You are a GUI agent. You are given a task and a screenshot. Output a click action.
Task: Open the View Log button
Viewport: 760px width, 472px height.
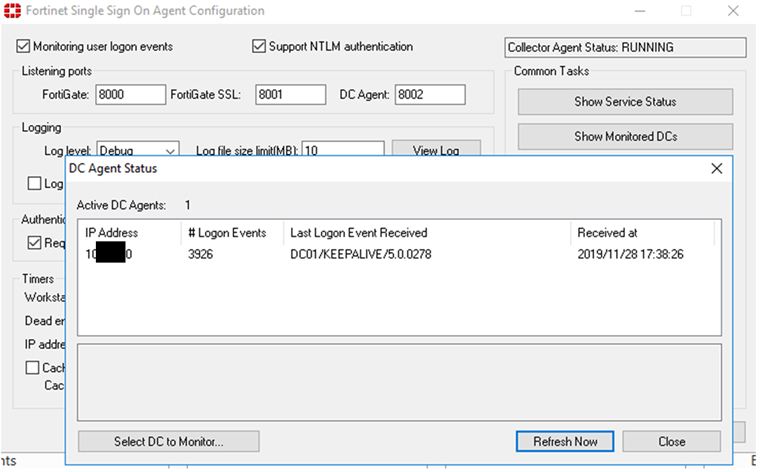click(436, 151)
